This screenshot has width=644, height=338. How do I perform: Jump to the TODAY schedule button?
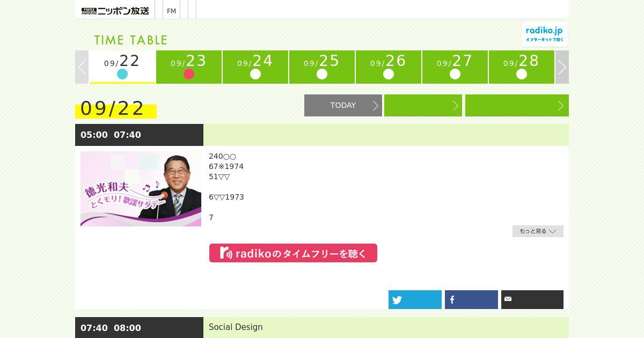[x=343, y=105]
